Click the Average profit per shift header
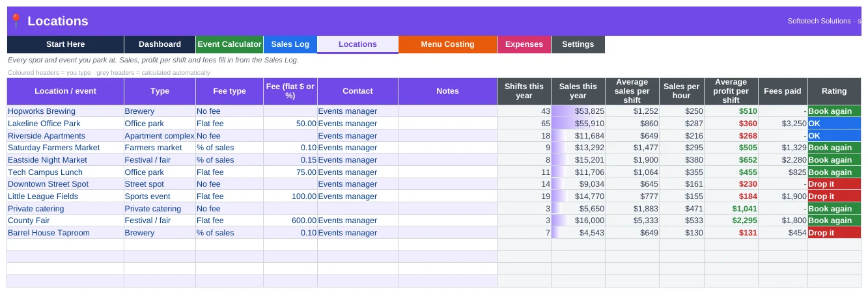 point(731,91)
